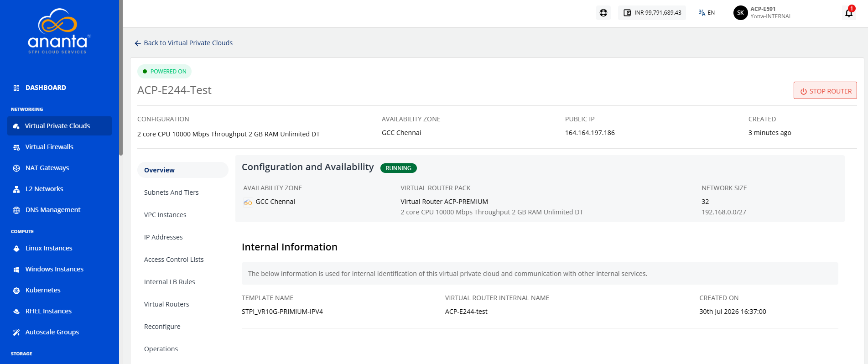Click the 192.168.0.0/27 network value
868x364 pixels.
click(x=724, y=212)
